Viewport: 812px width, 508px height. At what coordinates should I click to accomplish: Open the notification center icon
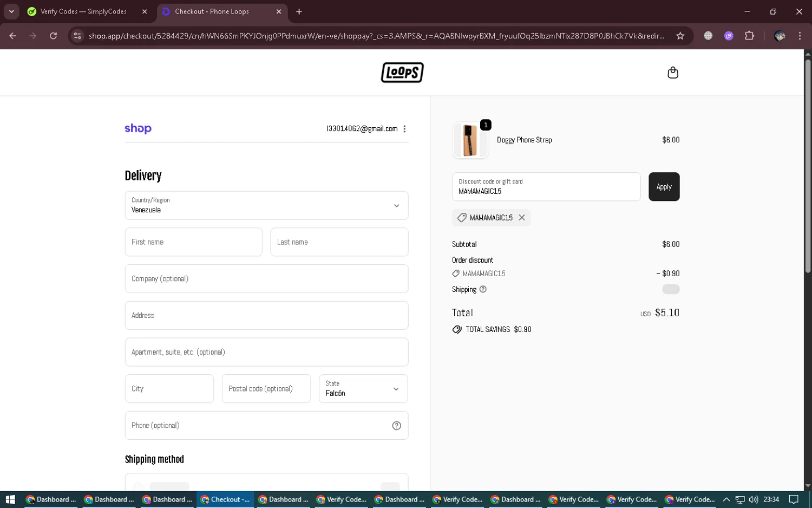coord(794,499)
